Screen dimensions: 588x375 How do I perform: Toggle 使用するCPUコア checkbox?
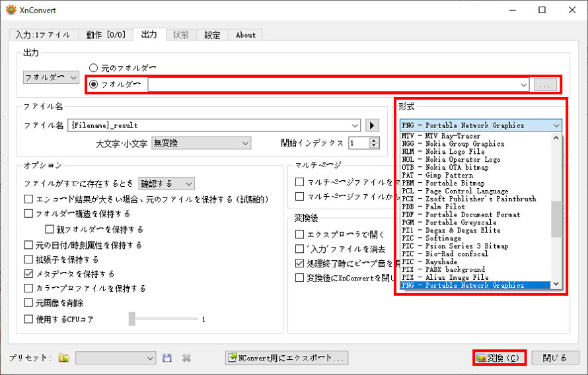click(x=28, y=319)
